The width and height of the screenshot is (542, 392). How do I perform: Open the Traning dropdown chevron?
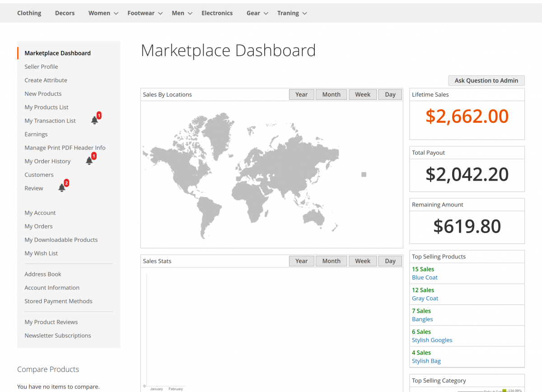[305, 14]
